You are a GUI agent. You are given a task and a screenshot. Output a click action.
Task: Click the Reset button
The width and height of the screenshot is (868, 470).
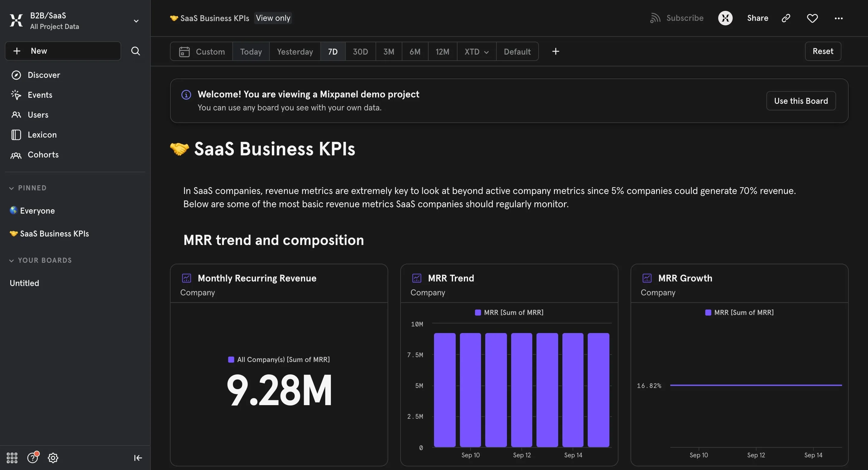pyautogui.click(x=823, y=51)
